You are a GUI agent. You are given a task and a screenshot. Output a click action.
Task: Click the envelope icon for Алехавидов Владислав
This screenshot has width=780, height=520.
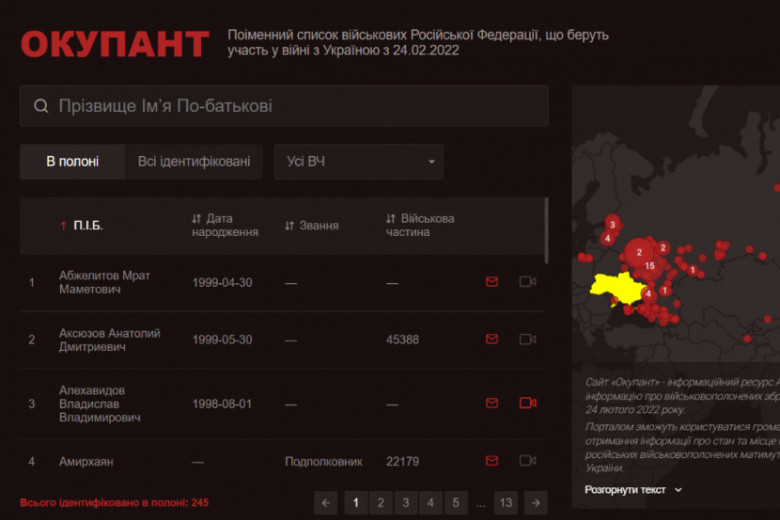click(491, 403)
